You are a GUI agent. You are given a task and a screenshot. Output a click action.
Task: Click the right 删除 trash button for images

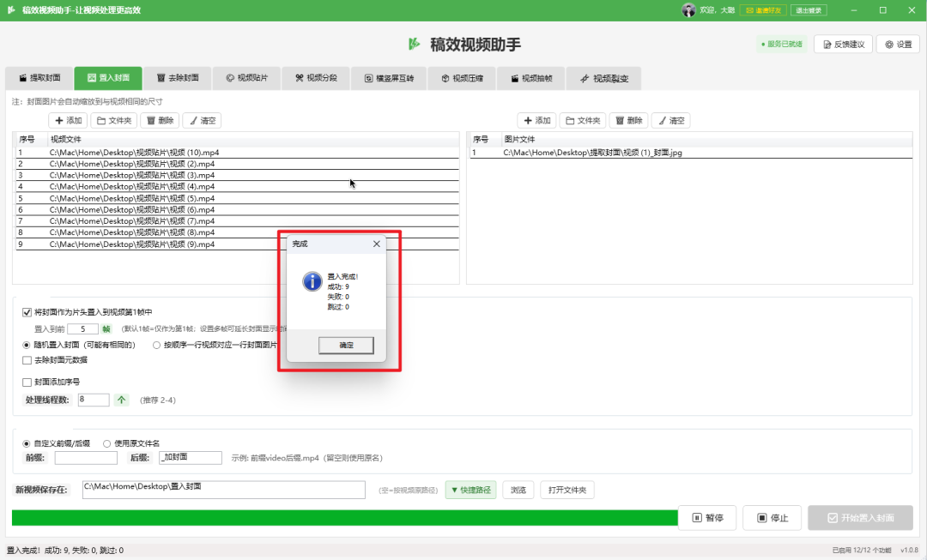click(627, 121)
